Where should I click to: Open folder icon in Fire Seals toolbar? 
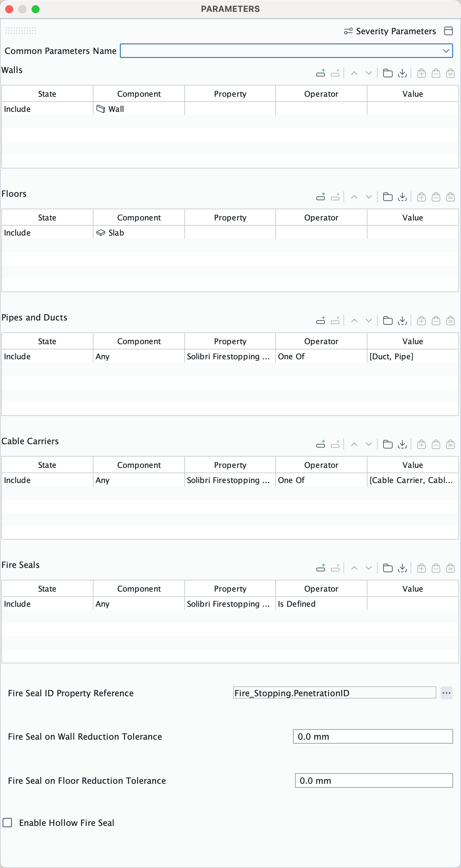tap(388, 568)
